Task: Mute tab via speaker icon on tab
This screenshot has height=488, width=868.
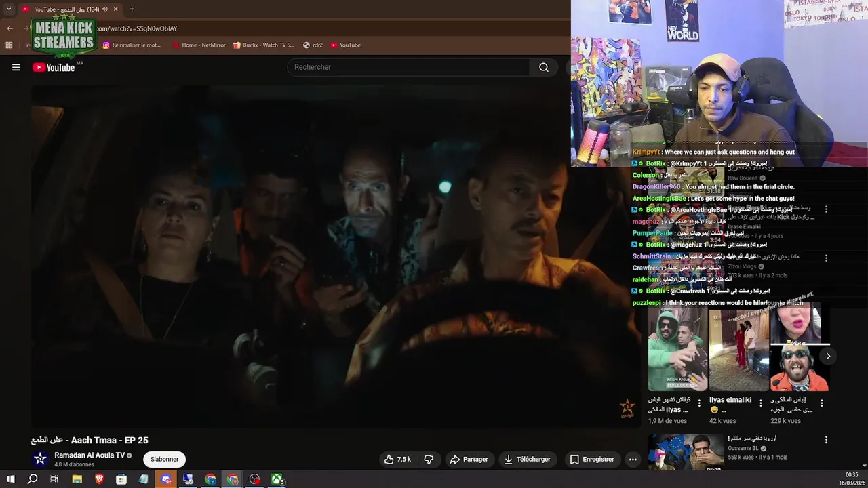Action: [x=105, y=9]
